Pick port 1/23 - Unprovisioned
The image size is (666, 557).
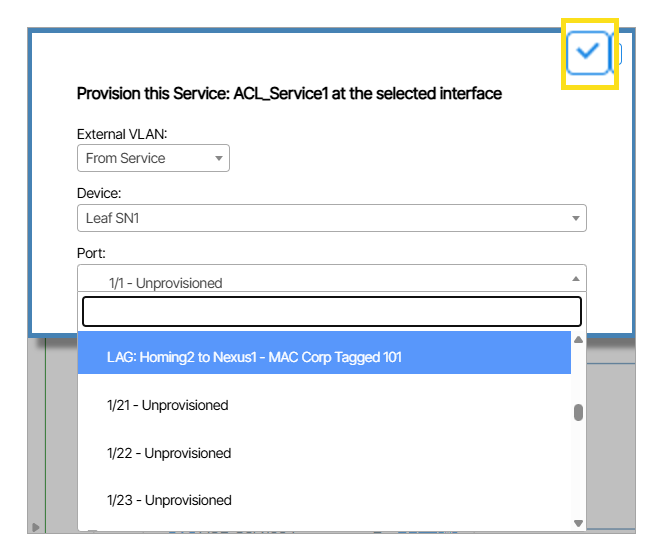pos(168,500)
